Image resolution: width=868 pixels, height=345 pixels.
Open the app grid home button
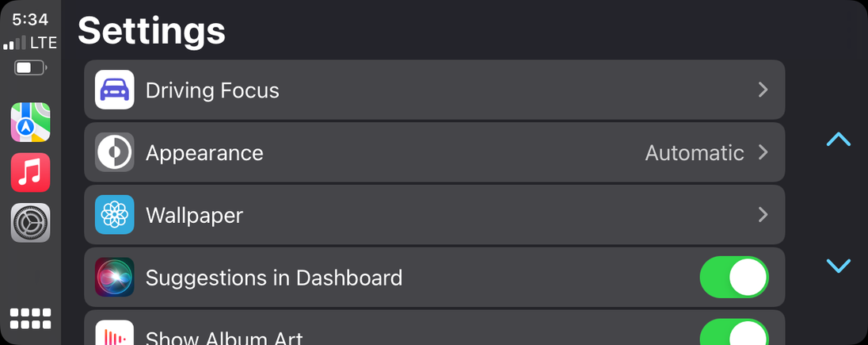coord(30,319)
